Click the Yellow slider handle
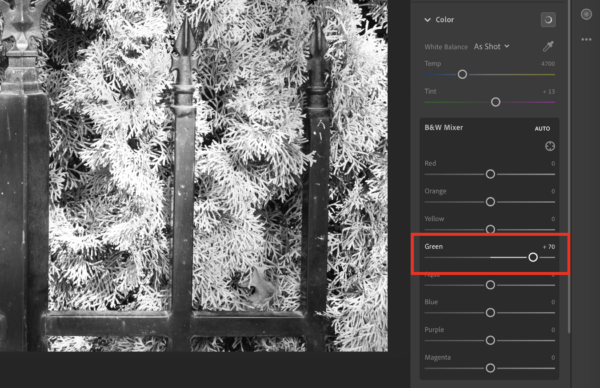Image resolution: width=600 pixels, height=388 pixels. (x=490, y=229)
